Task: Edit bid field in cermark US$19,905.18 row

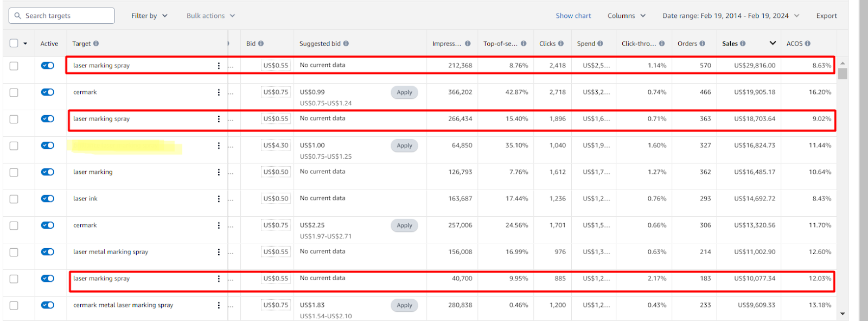Action: point(276,92)
